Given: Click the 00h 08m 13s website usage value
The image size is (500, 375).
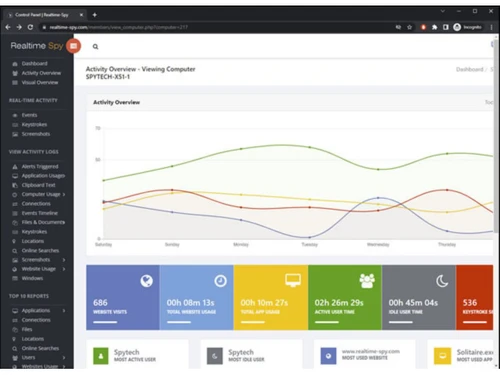Looking at the screenshot, I should pos(190,303).
